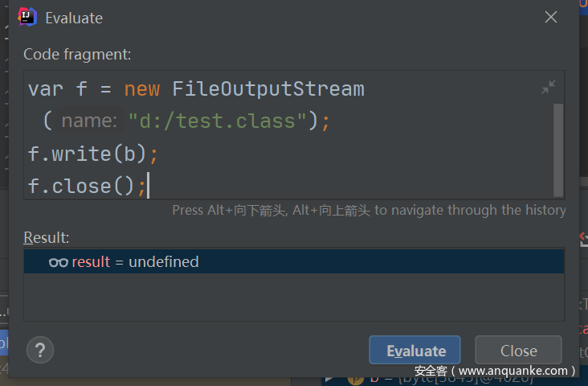Click the 'new' keyword in code
Image resolution: width=588 pixels, height=386 pixels.
141,88
